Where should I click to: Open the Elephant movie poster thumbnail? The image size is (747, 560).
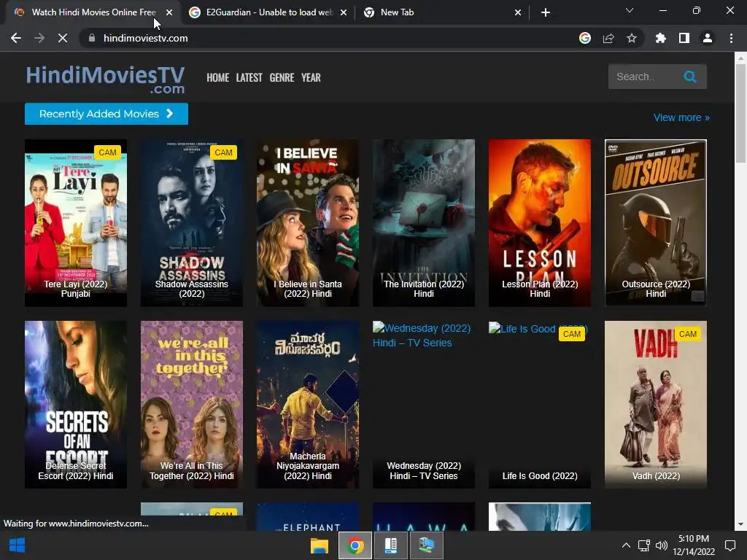pos(308,516)
